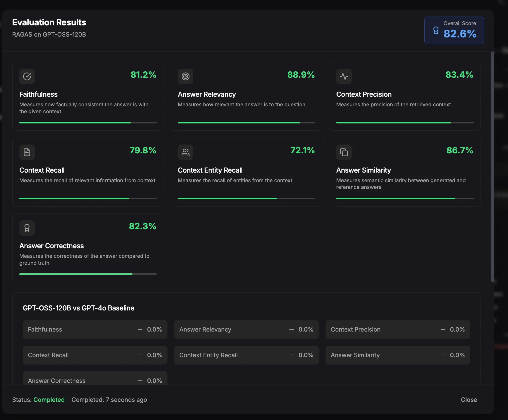The width and height of the screenshot is (508, 420).
Task: Click the 82.6% overall score value
Action: tap(460, 34)
